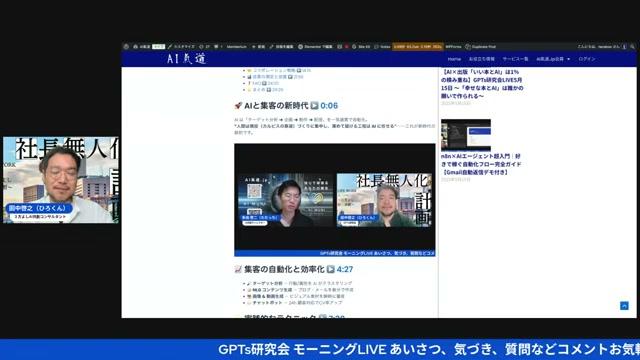Click the edit post pencil item in the admin bar
Image resolution: width=640 pixels, height=360 pixels.
pyautogui.click(x=281, y=47)
